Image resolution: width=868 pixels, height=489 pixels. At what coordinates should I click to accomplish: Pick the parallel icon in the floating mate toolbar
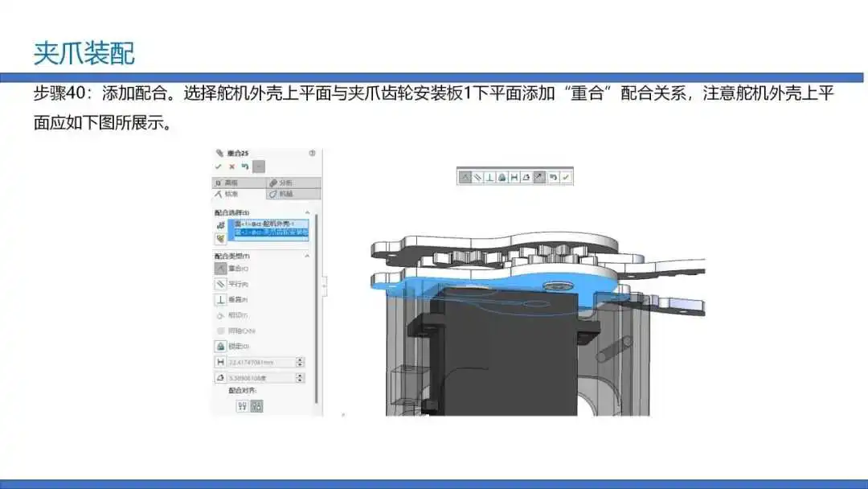[477, 177]
